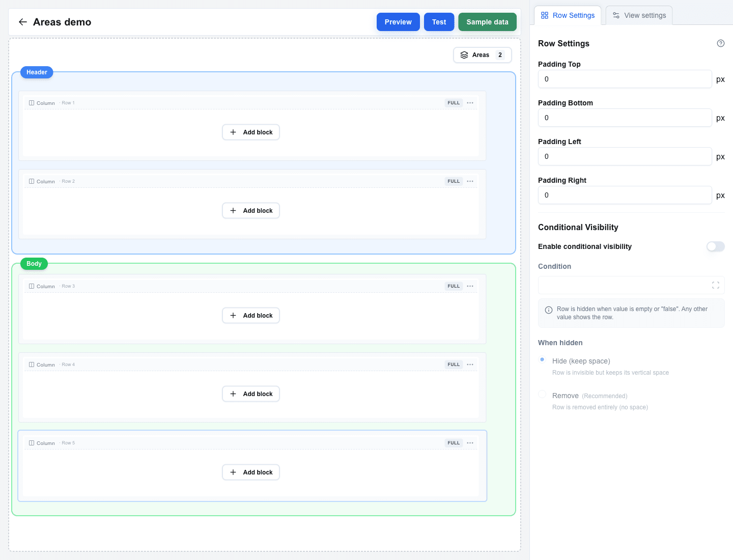Open the Areas layers button
The width and height of the screenshot is (733, 560).
tap(483, 55)
